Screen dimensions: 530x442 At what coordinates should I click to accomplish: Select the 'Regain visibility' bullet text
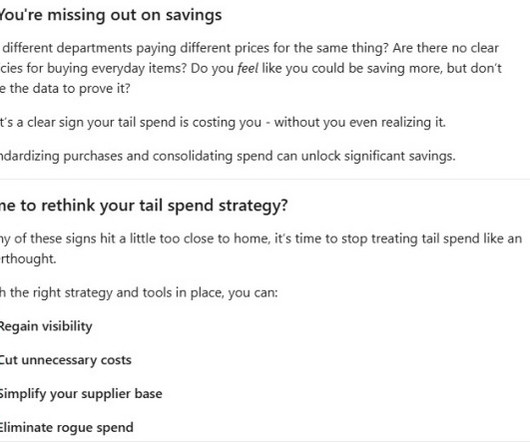pyautogui.click(x=46, y=326)
